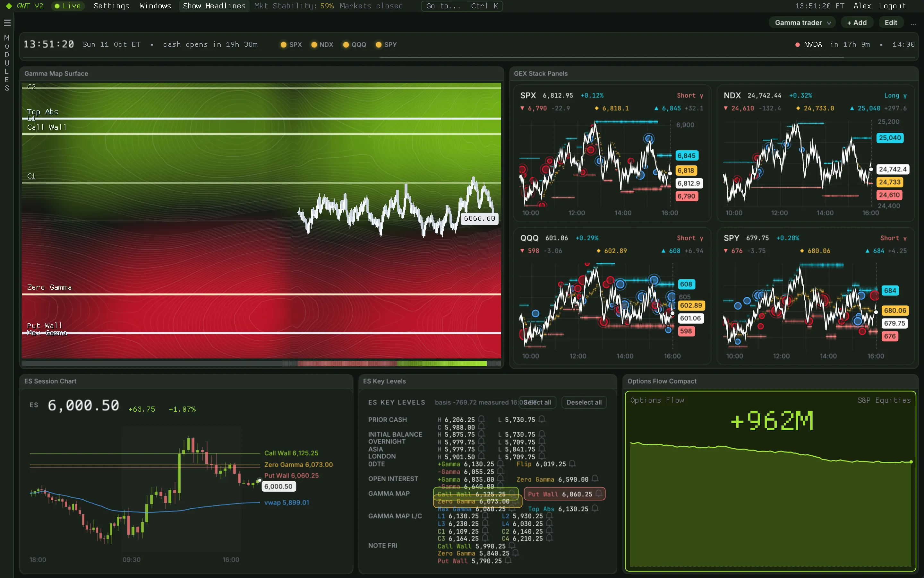Set alert bell for C4 6,210.25

click(x=550, y=538)
